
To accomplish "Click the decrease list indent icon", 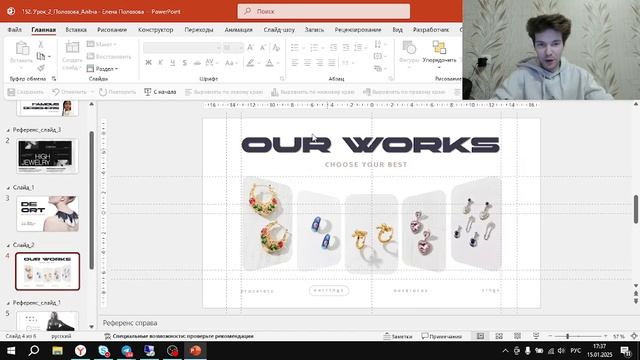I will 333,48.
